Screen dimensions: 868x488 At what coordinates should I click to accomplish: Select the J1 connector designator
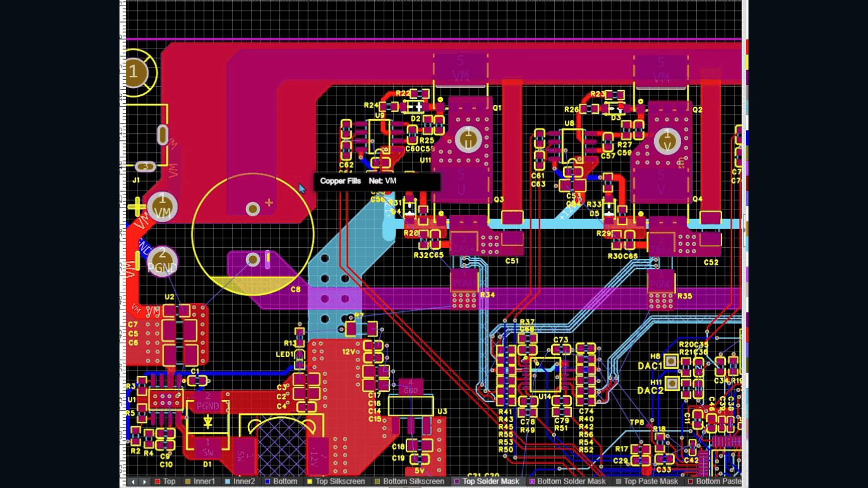136,180
